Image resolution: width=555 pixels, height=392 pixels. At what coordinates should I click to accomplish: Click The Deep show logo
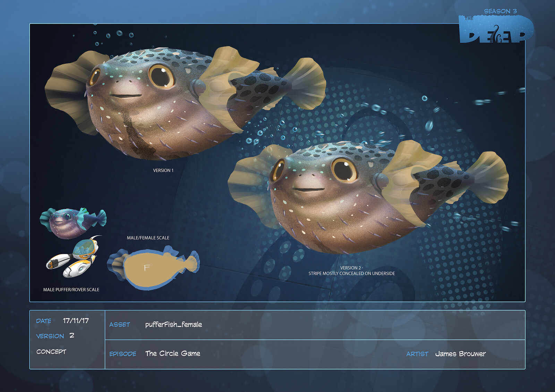pos(496,29)
